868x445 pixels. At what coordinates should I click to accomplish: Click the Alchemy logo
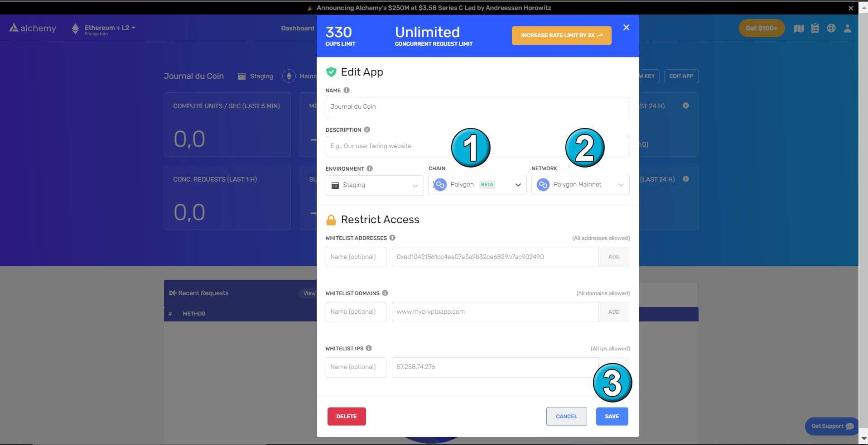coord(33,28)
